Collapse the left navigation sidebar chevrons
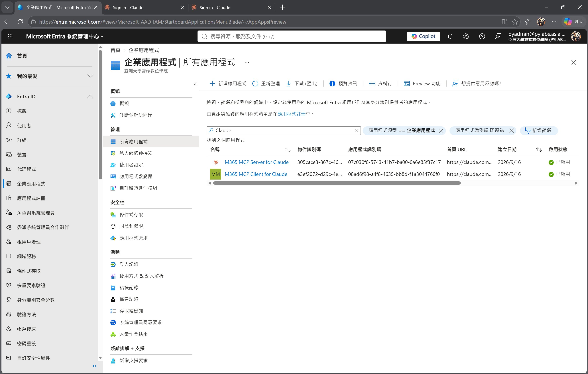The image size is (588, 374). [95, 366]
